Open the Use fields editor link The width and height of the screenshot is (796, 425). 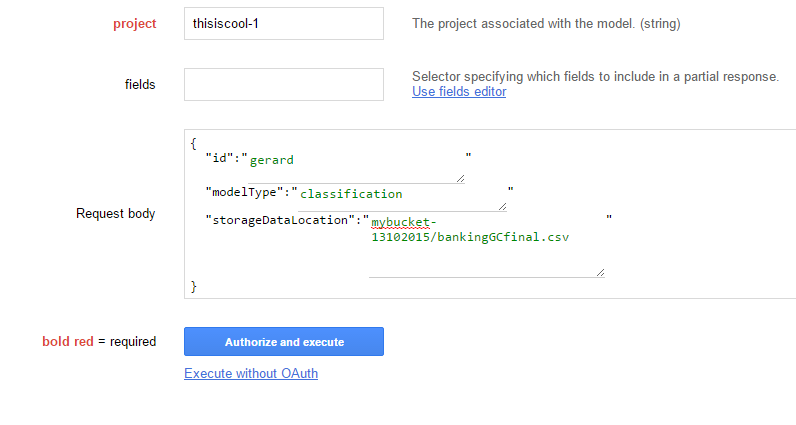click(459, 91)
